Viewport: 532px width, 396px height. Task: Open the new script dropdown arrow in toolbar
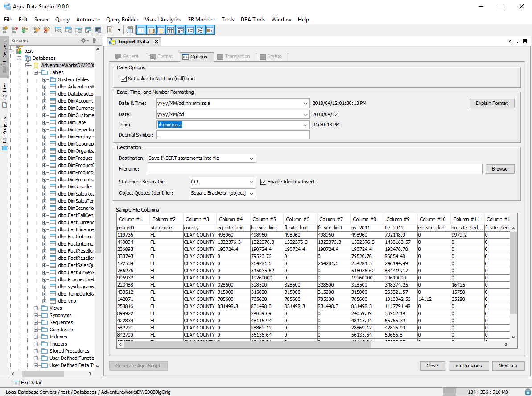(119, 30)
